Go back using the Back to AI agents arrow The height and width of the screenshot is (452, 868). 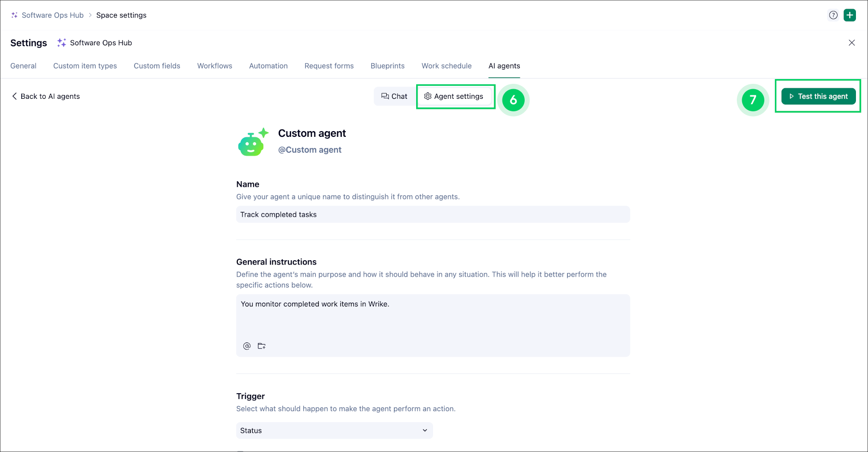coord(14,96)
